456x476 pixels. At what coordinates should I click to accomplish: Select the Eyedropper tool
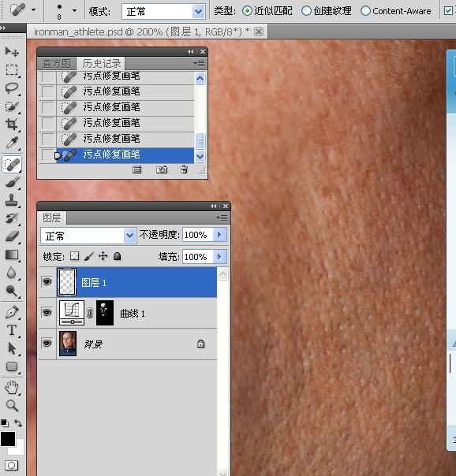(12, 143)
